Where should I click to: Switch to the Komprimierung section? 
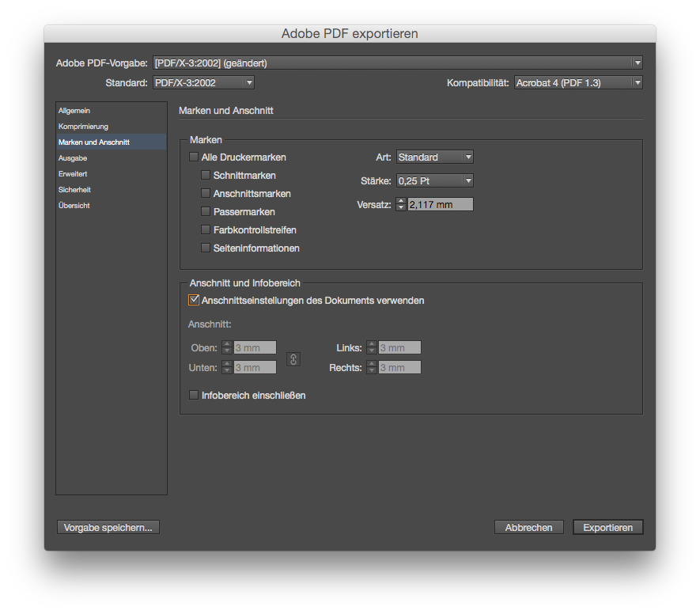(x=112, y=127)
